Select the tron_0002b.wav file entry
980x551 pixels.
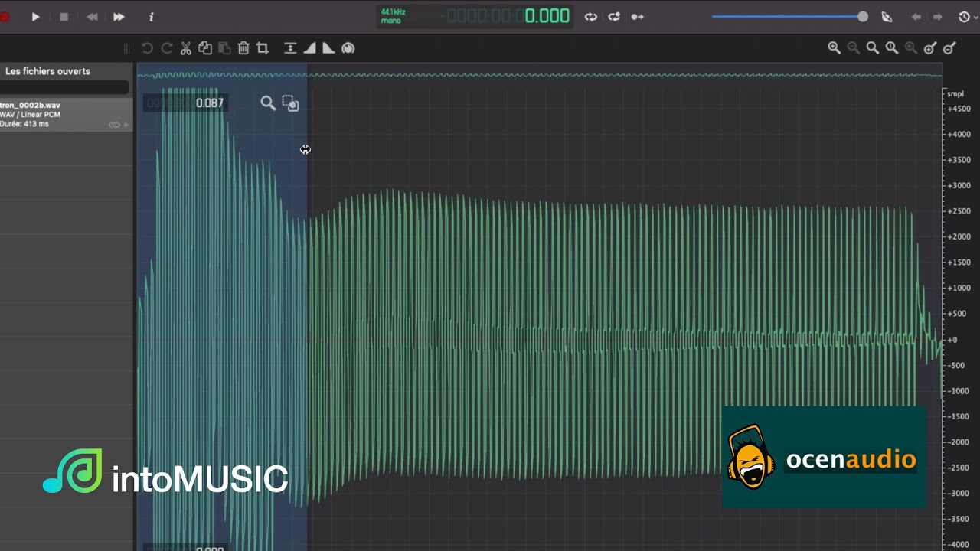tap(66, 114)
